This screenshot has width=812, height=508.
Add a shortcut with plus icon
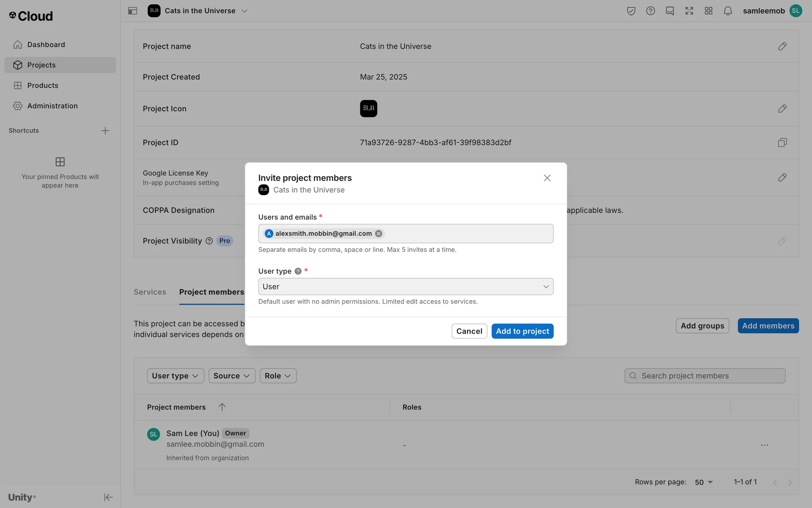pos(105,131)
